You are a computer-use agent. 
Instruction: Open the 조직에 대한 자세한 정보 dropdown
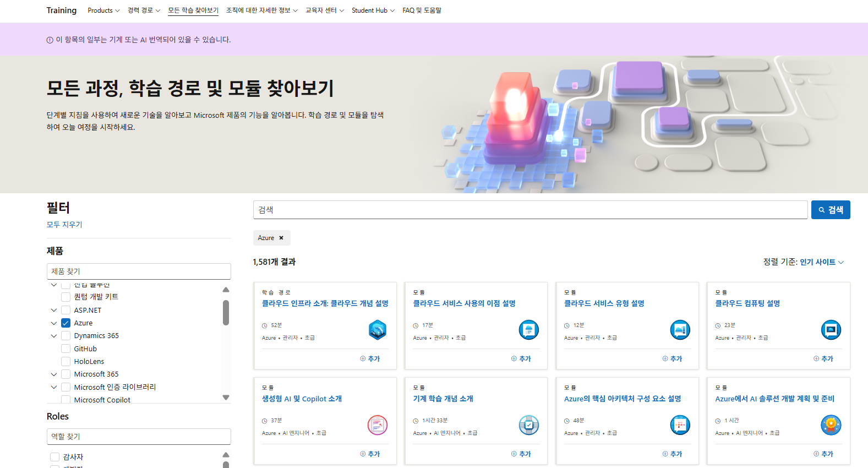point(262,10)
